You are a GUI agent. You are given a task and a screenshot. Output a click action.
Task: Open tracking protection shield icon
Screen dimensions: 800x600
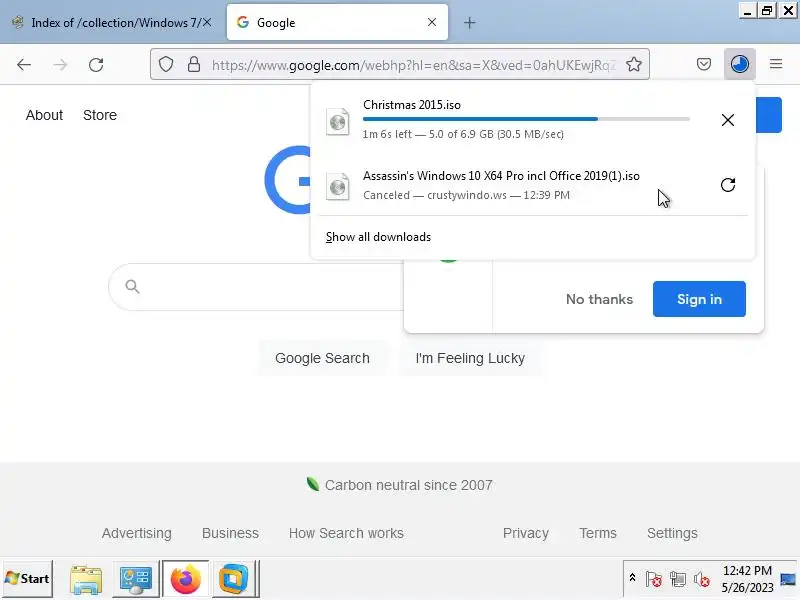coord(166,65)
